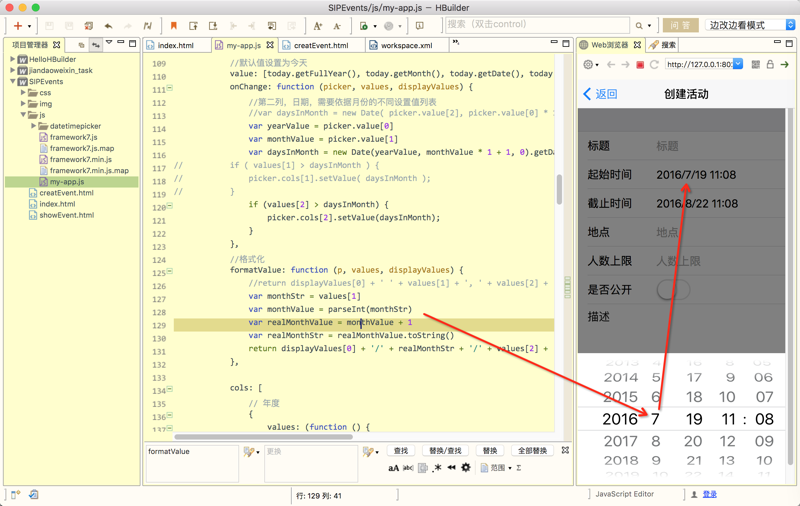Click the red plus New button
The width and height of the screenshot is (800, 506).
click(18, 26)
